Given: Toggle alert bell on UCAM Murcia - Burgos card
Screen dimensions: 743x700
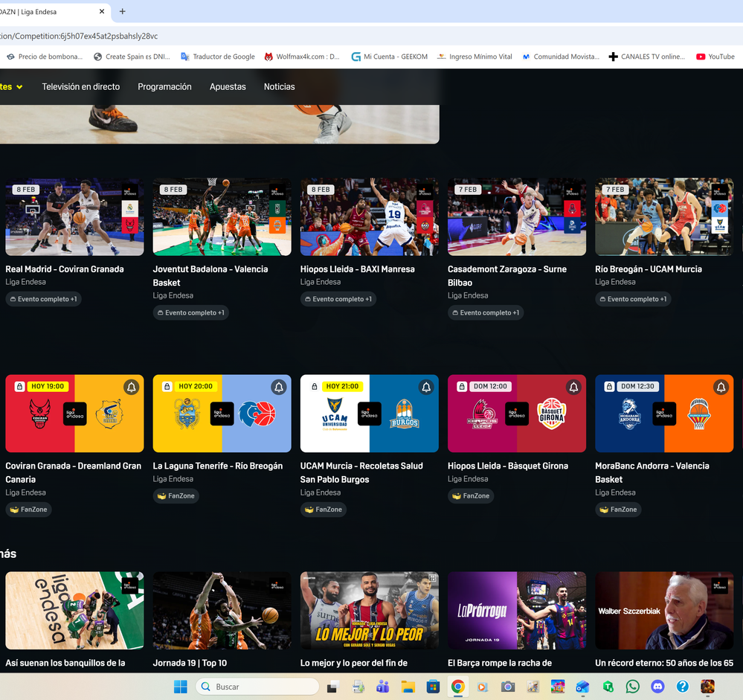Looking at the screenshot, I should (x=426, y=387).
